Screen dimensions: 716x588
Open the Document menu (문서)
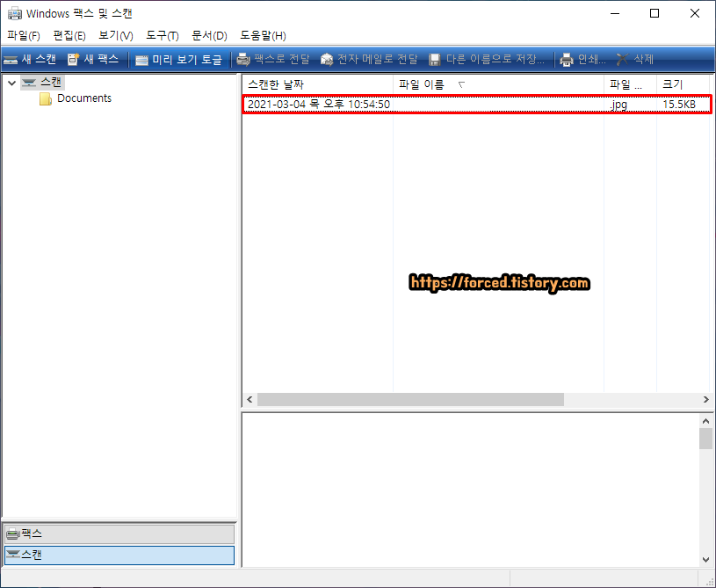point(210,36)
